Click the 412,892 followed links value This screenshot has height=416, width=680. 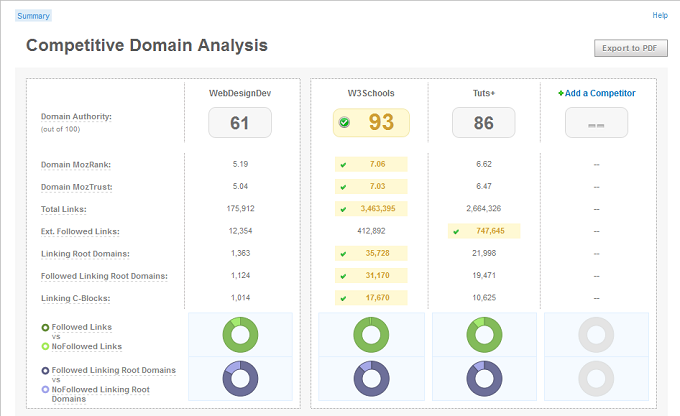point(371,231)
